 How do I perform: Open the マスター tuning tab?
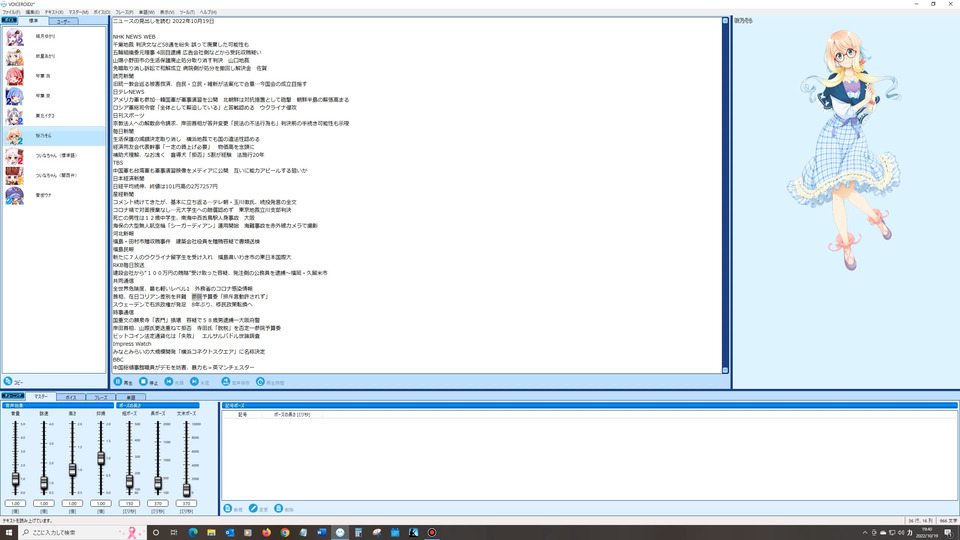pyautogui.click(x=41, y=397)
